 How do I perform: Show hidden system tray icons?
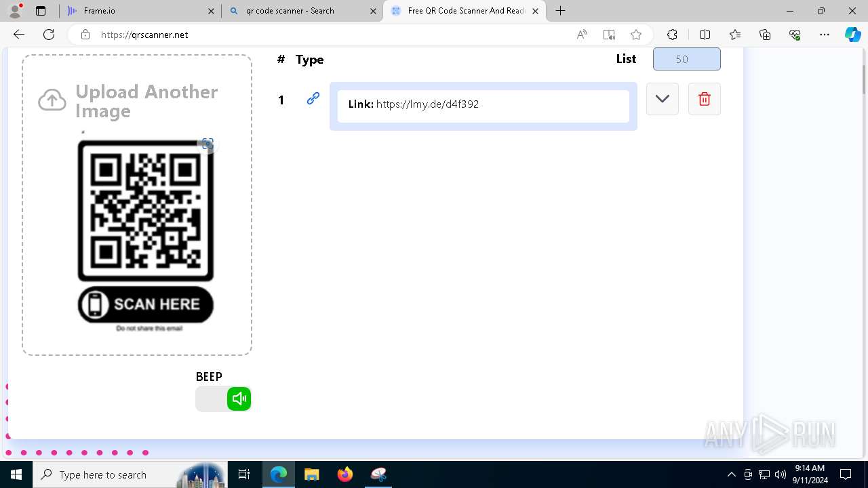click(x=731, y=474)
